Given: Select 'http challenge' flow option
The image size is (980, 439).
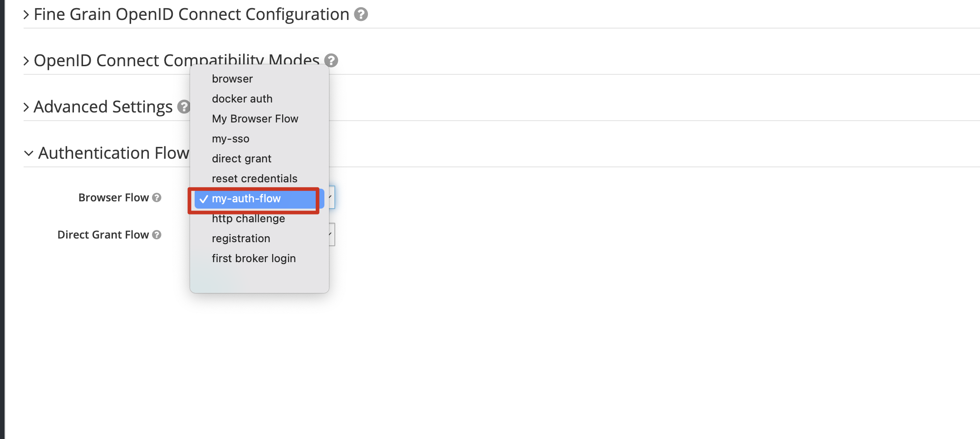Looking at the screenshot, I should pyautogui.click(x=249, y=219).
